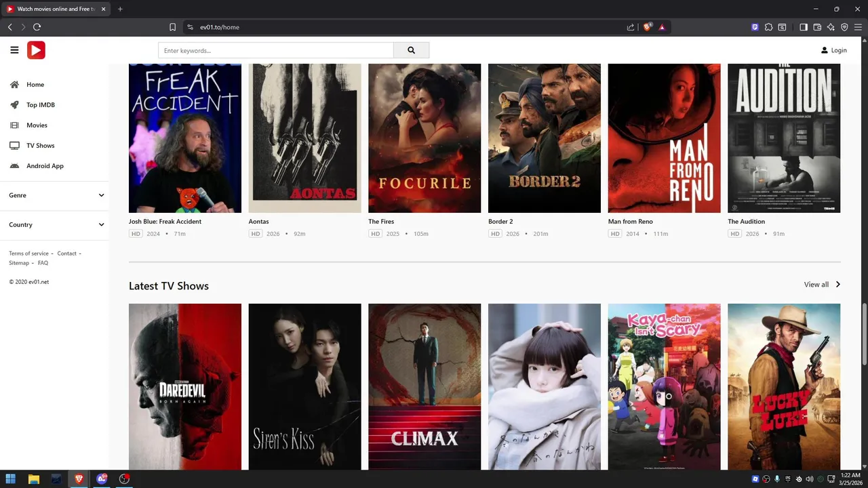868x488 pixels.
Task: Open the hamburger sidebar menu
Action: click(14, 50)
